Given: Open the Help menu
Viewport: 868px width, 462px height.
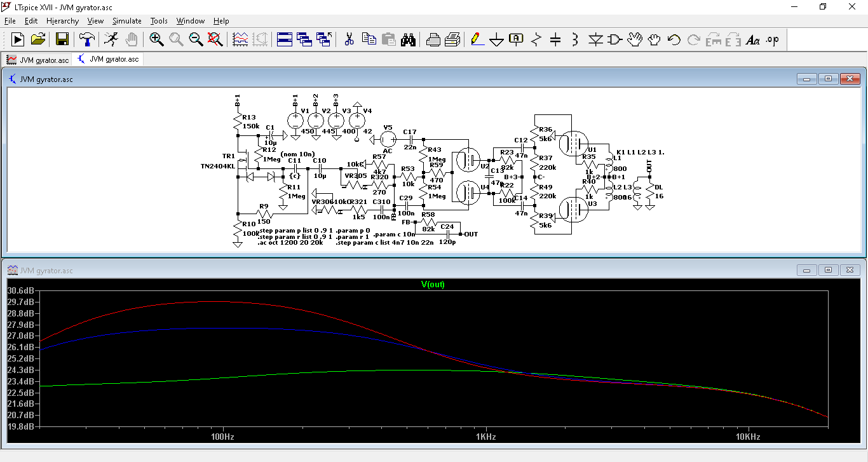Looking at the screenshot, I should (221, 21).
